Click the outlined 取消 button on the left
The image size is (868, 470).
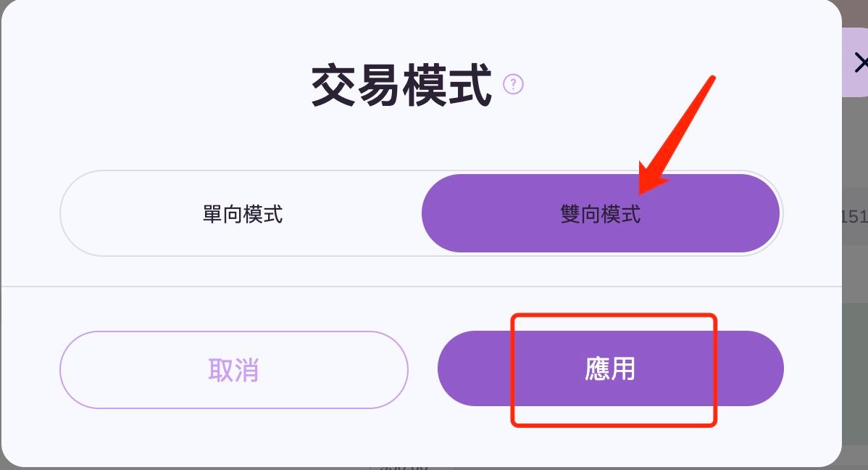point(233,370)
